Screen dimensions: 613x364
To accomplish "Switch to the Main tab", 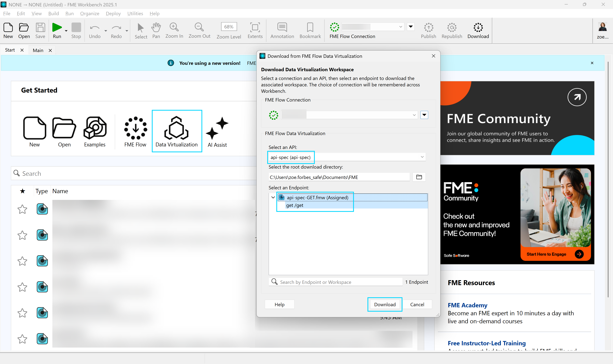I will tap(38, 50).
